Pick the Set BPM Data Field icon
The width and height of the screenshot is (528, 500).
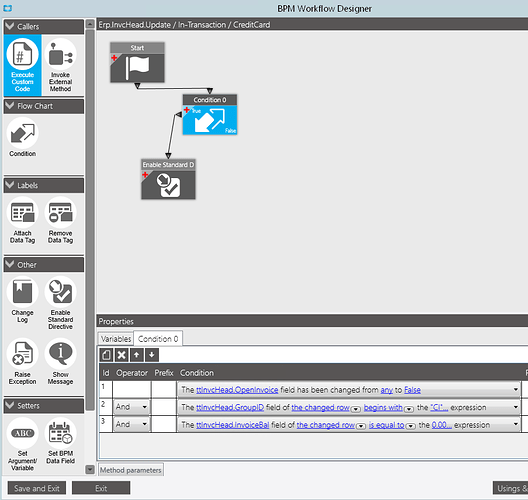[x=60, y=441]
